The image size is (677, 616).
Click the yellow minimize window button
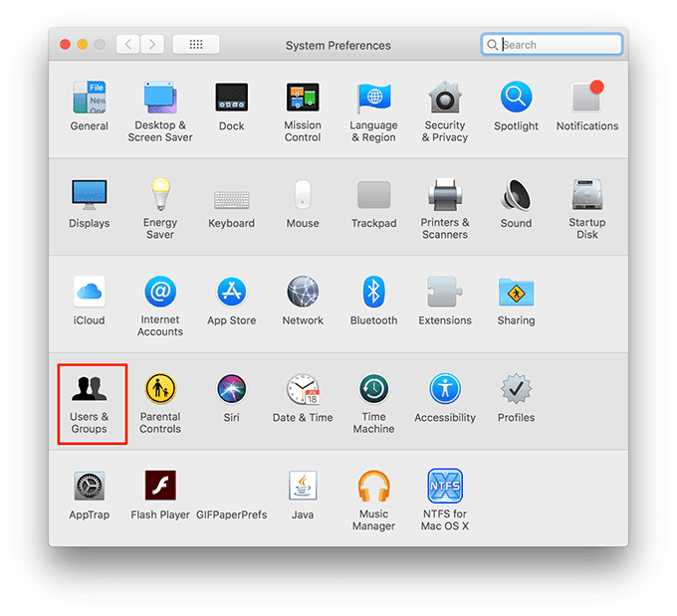(x=83, y=45)
